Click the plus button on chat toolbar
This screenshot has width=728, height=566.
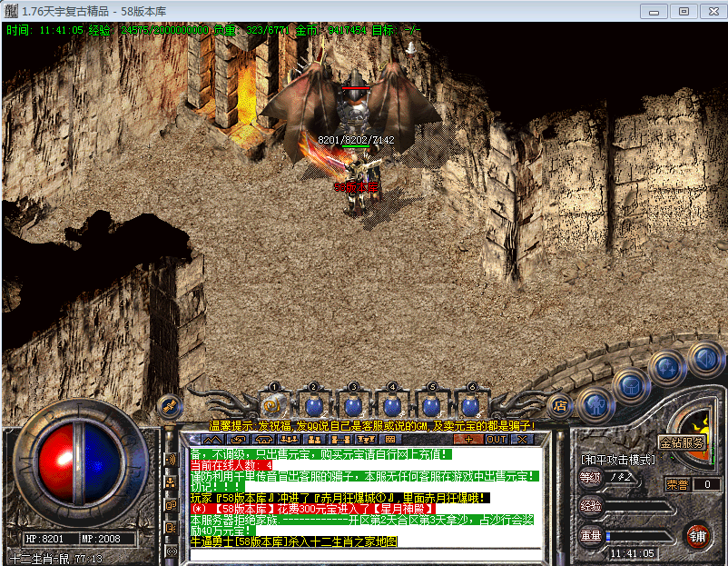[469, 439]
